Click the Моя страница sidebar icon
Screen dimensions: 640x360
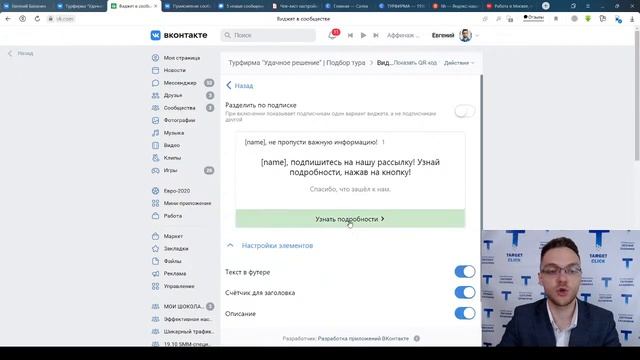click(155, 58)
